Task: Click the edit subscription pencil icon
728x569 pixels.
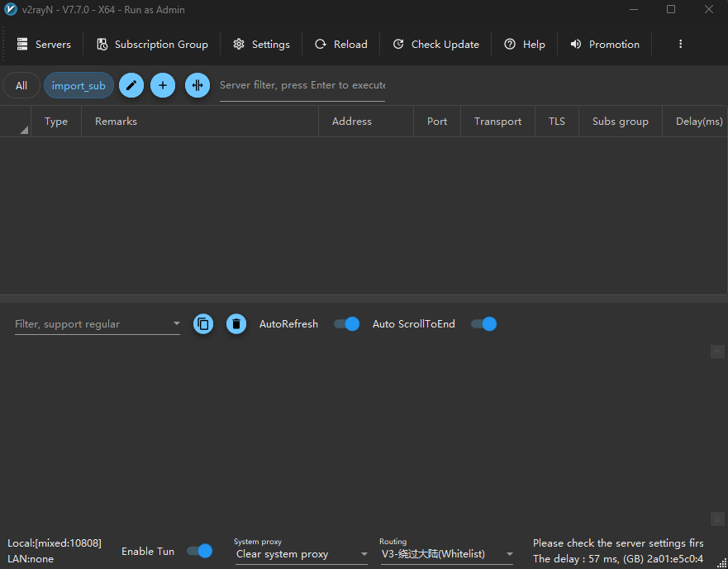Action: (131, 85)
